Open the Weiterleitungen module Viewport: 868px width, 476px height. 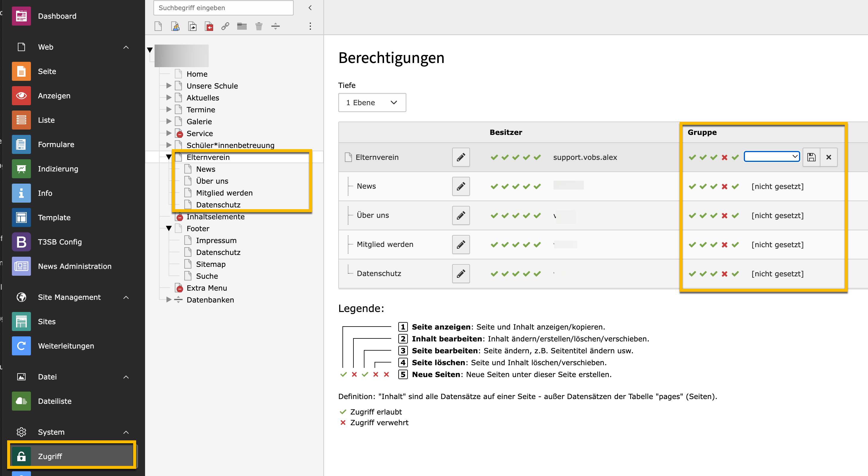(x=66, y=346)
